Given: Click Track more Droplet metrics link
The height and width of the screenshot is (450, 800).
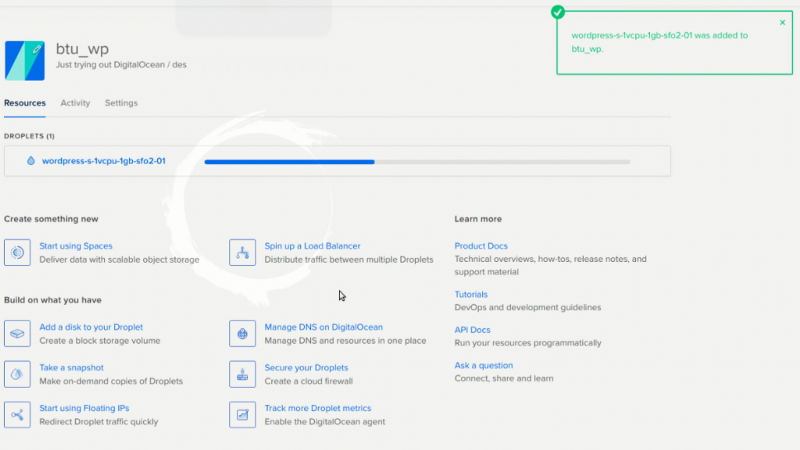Looking at the screenshot, I should [x=318, y=408].
